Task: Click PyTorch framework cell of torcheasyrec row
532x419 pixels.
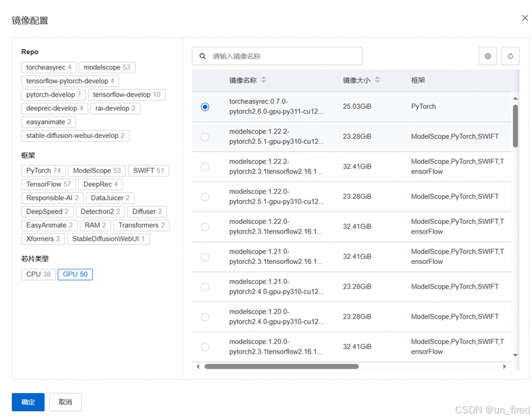Action: pyautogui.click(x=423, y=106)
